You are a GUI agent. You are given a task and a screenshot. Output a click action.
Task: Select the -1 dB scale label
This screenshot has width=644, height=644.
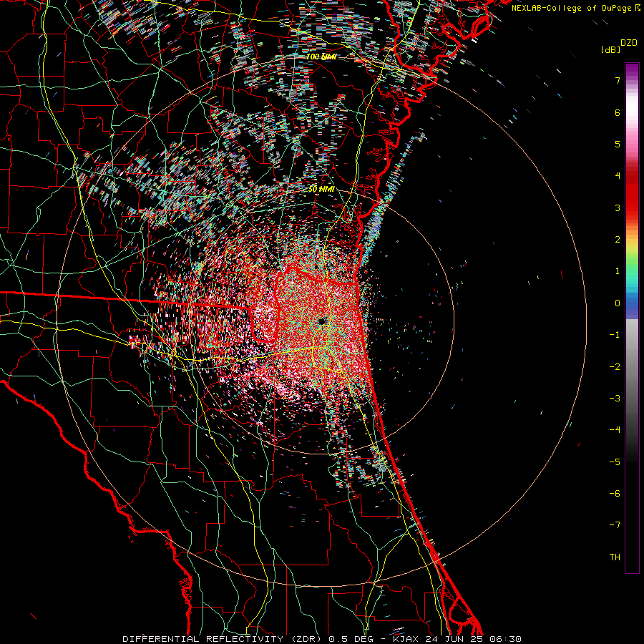coord(615,335)
